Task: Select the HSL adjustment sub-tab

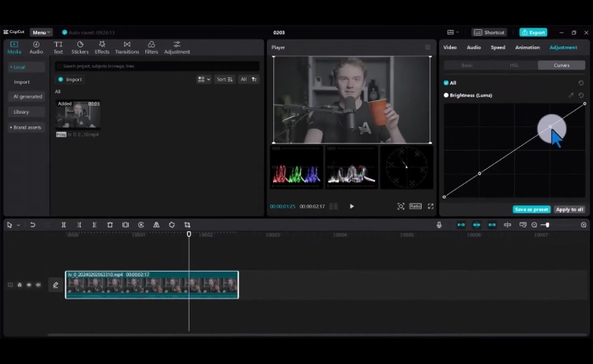Action: point(514,66)
